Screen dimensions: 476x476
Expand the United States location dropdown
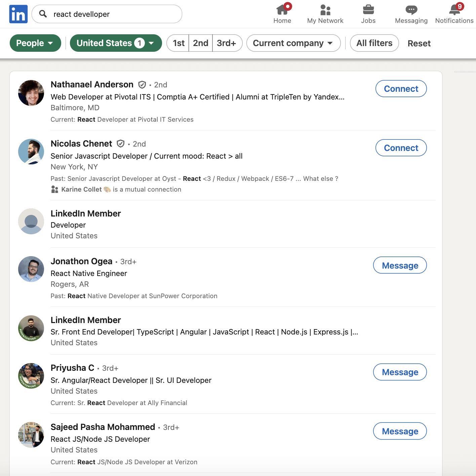pyautogui.click(x=116, y=43)
